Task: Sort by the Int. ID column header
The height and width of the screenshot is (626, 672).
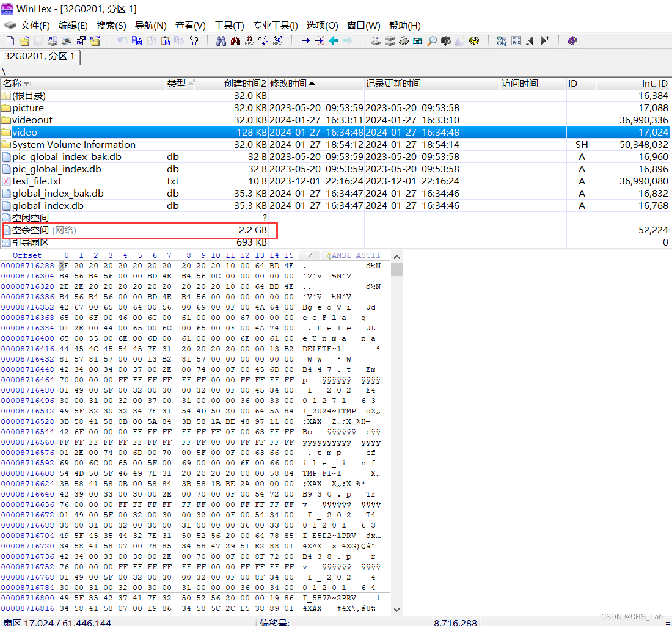Action: [x=634, y=84]
